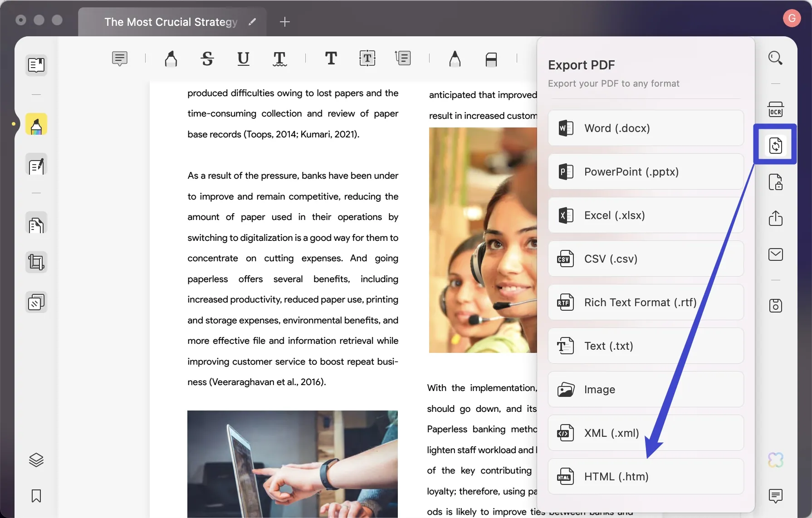The width and height of the screenshot is (812, 518).
Task: Send the PDF via email
Action: (x=776, y=254)
